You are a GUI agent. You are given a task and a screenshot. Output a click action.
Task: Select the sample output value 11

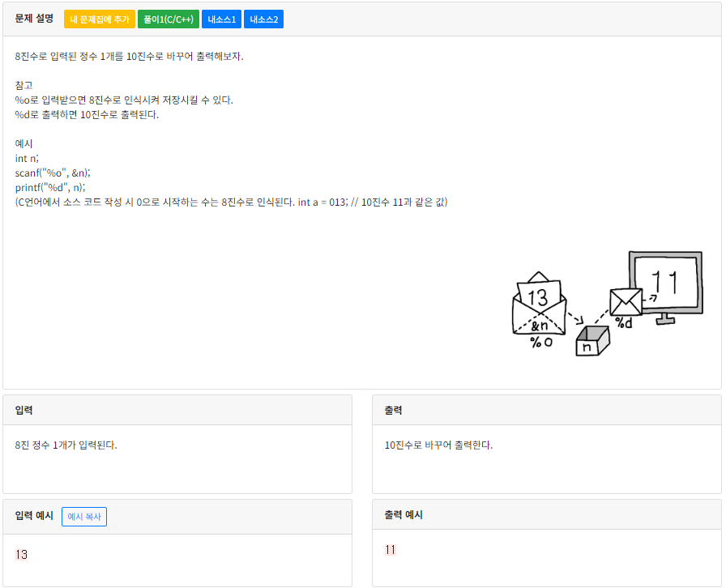(x=391, y=549)
